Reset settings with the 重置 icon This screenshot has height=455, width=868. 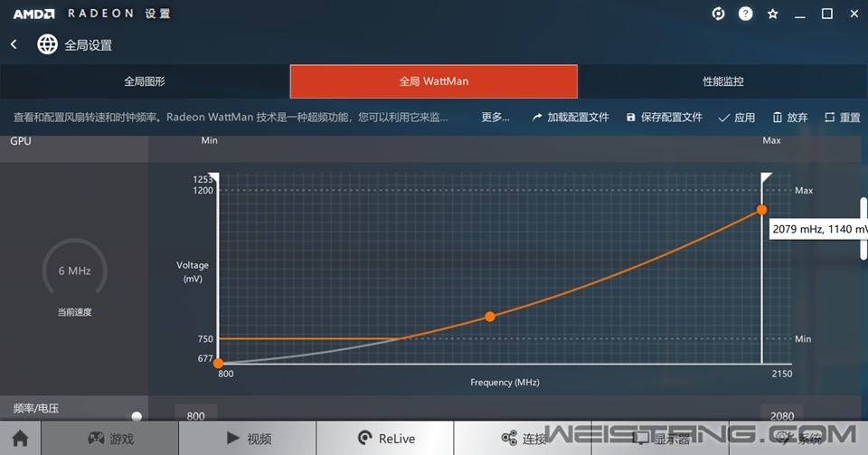coord(842,118)
